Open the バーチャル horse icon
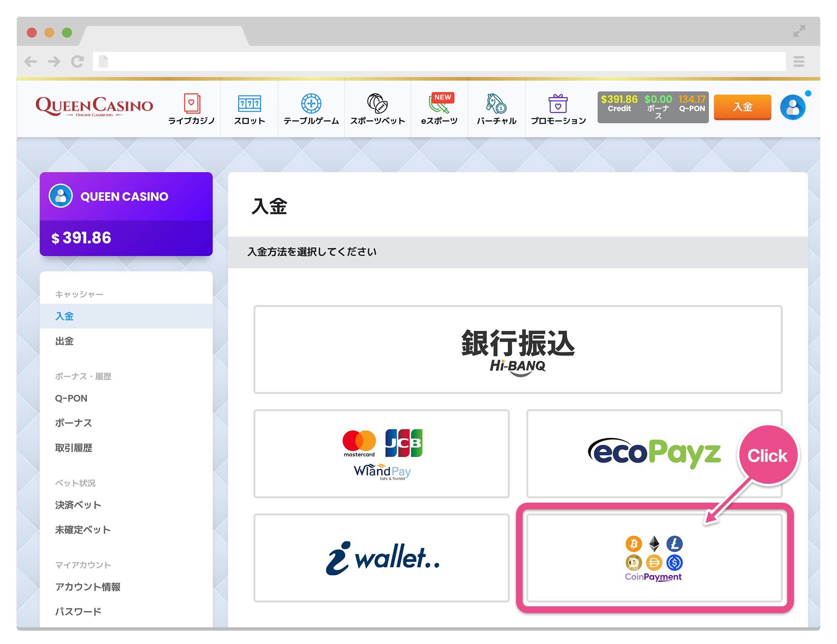Screen dimensions: 837x644 point(496,103)
